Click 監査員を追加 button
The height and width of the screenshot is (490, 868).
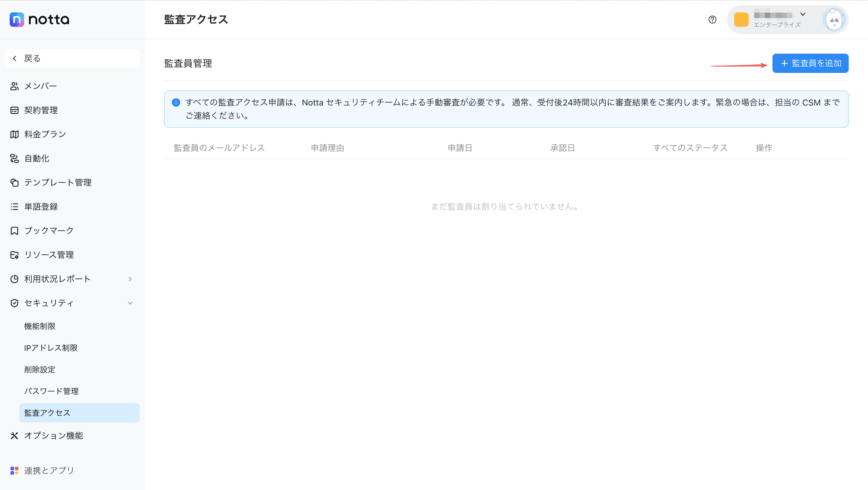pyautogui.click(x=810, y=63)
